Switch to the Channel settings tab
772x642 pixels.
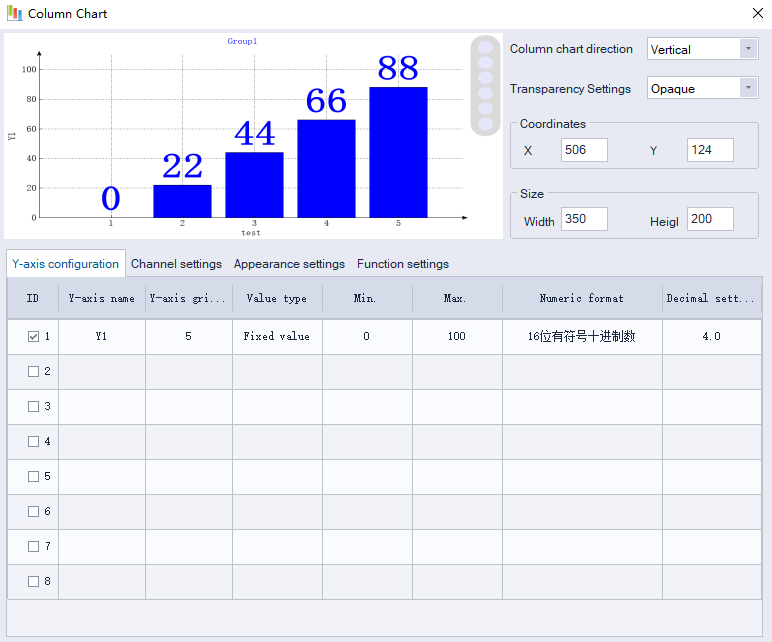click(176, 264)
